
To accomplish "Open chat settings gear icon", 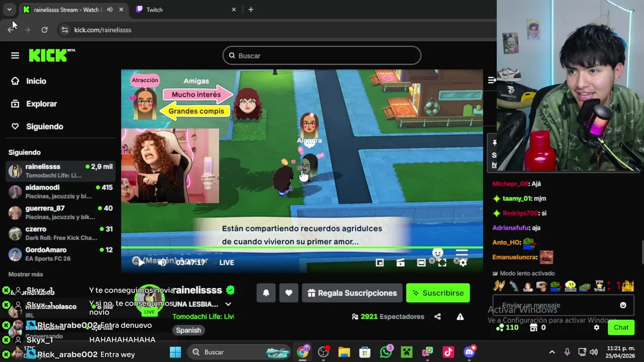I will [597, 327].
